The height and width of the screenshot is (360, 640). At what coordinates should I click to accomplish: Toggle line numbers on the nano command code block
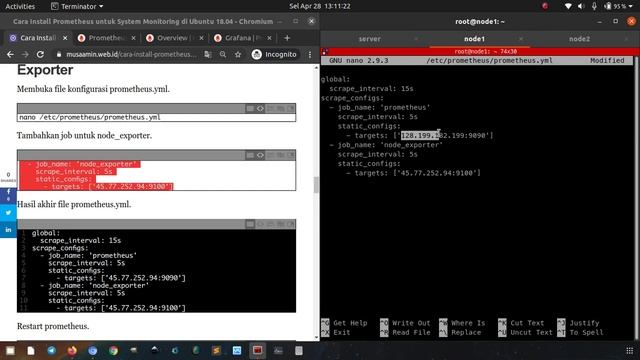pyautogui.click(x=250, y=109)
